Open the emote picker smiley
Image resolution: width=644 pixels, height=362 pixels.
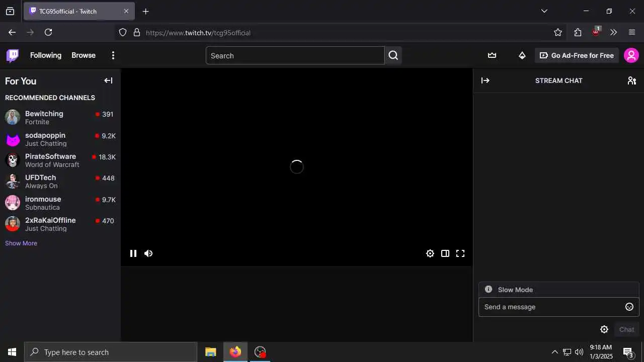point(629,307)
